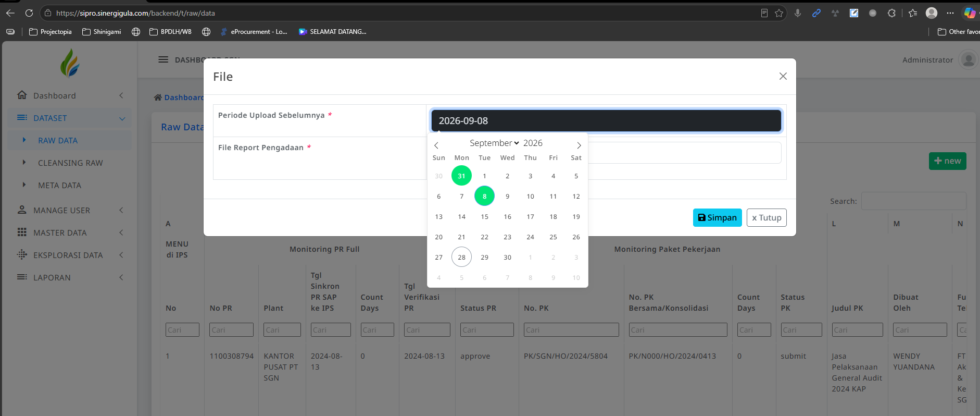980x416 pixels.
Task: Open EKSPLORASI DATA sidebar icon
Action: click(22, 254)
